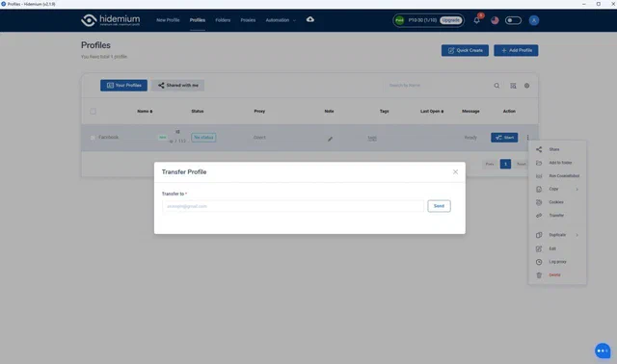Toggle the dark mode switch
Image resolution: width=617 pixels, height=364 pixels.
point(513,20)
